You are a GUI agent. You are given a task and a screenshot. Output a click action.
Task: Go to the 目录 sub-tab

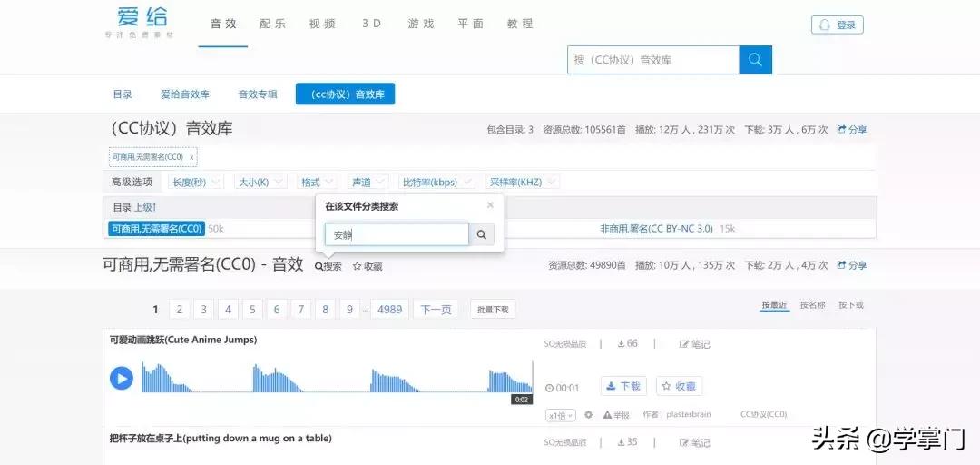point(122,94)
